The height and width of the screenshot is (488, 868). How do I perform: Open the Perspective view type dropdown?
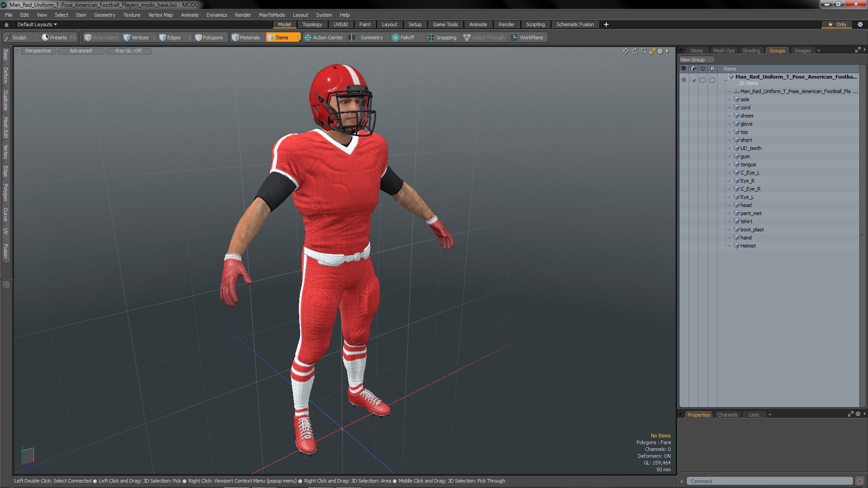(x=38, y=51)
